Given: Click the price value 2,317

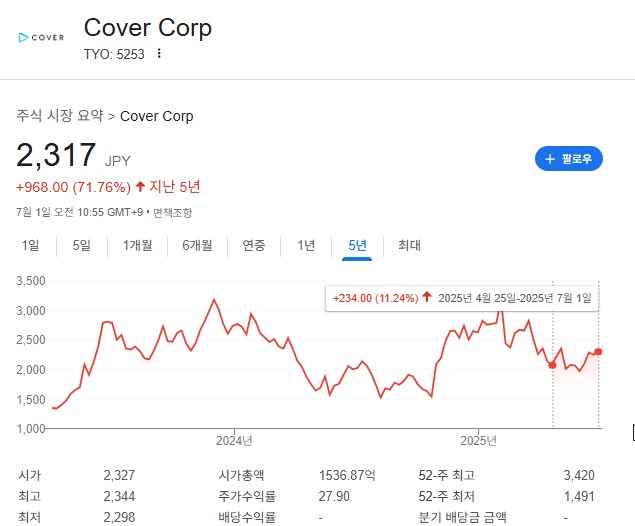Looking at the screenshot, I should click(56, 155).
